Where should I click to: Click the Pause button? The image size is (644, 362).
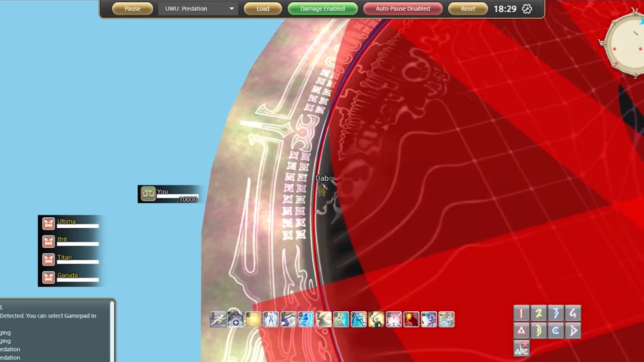click(x=132, y=9)
